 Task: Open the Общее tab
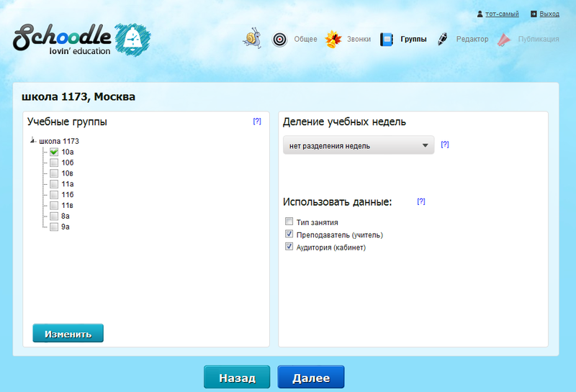click(x=305, y=39)
